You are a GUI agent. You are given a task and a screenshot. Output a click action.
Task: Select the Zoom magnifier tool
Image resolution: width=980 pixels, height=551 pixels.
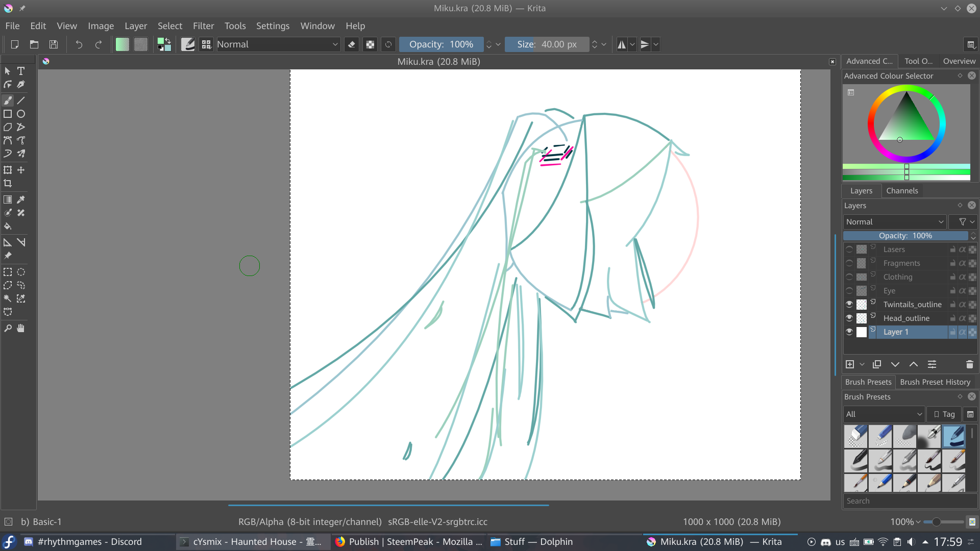[8, 328]
